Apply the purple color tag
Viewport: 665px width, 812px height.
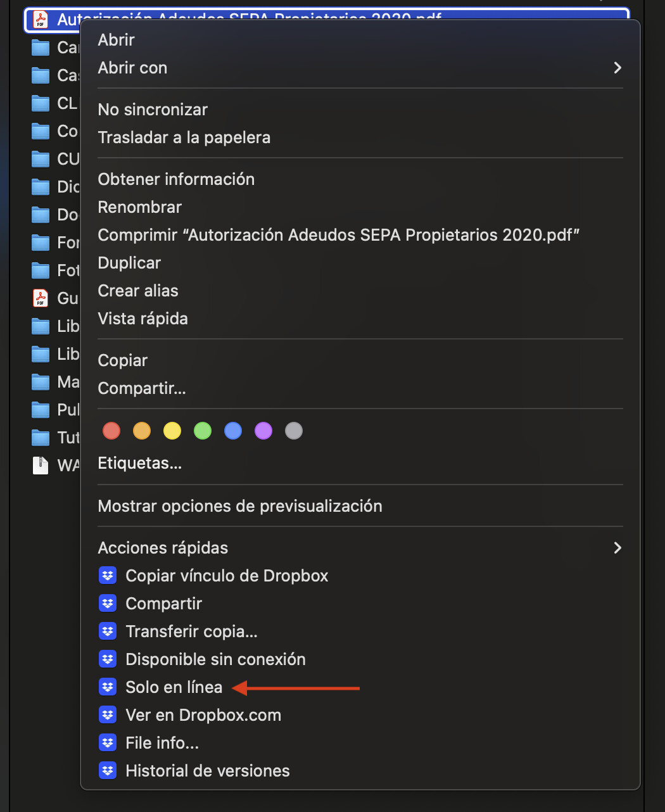(263, 431)
